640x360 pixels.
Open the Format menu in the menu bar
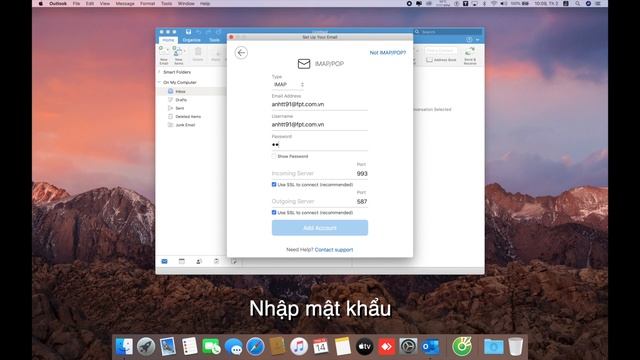tap(147, 3)
